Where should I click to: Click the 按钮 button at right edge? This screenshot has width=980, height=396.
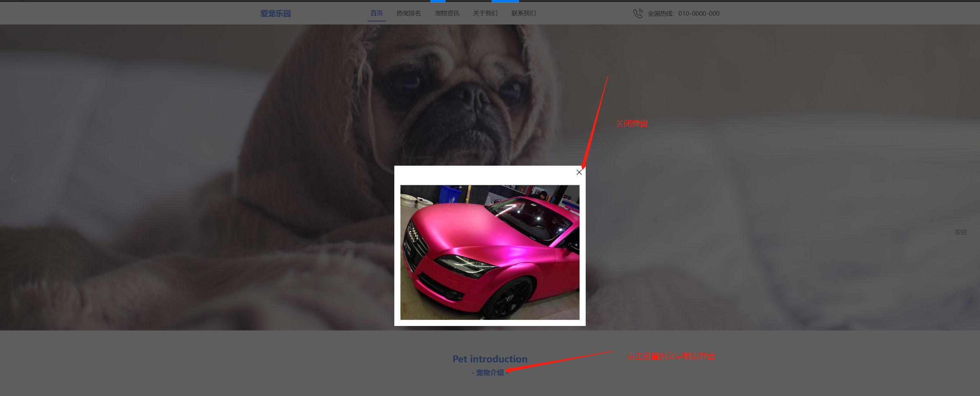tap(960, 232)
